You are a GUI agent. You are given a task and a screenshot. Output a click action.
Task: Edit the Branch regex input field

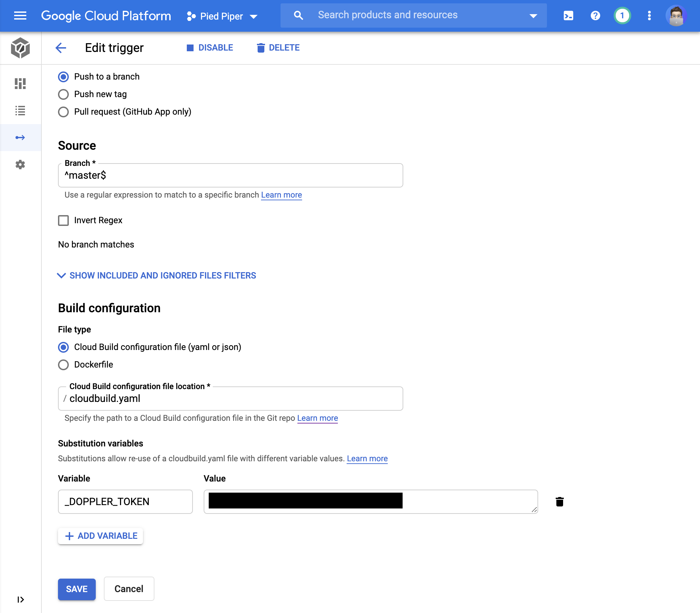coord(230,175)
